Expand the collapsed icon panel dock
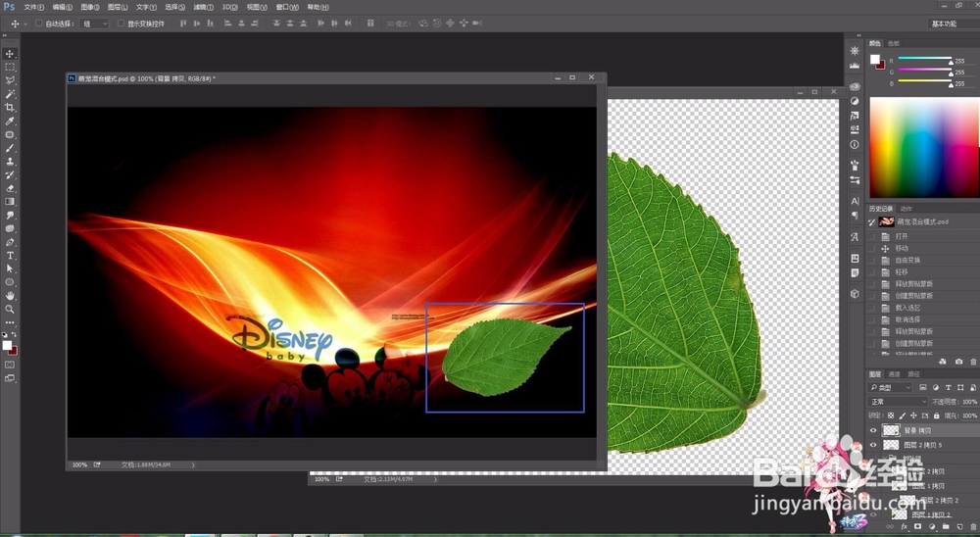Viewport: 980px width, 537px height. click(858, 35)
